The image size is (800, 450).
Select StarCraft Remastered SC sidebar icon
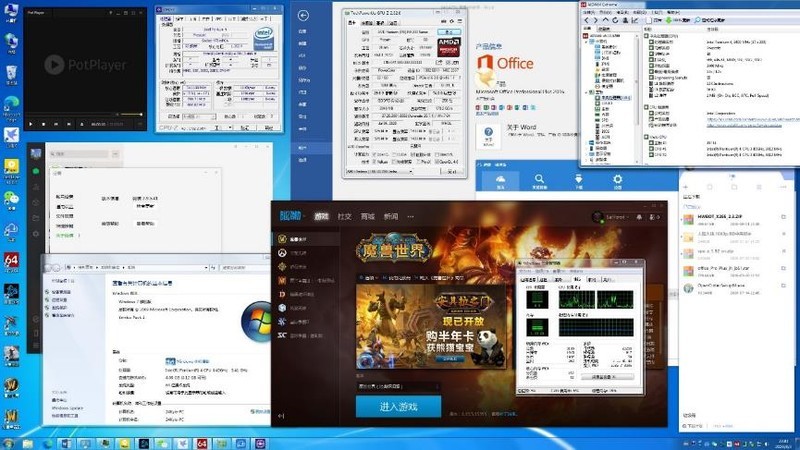282,335
